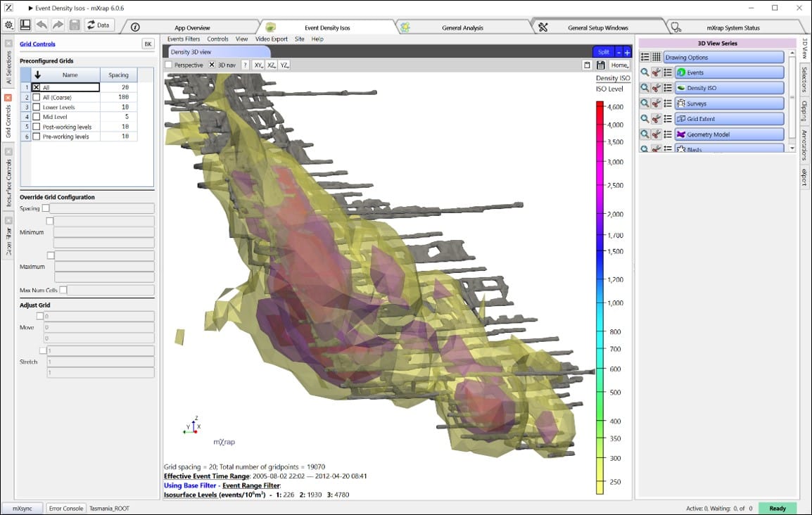
Task: Open the settings gear icon top-left
Action: tap(9, 24)
